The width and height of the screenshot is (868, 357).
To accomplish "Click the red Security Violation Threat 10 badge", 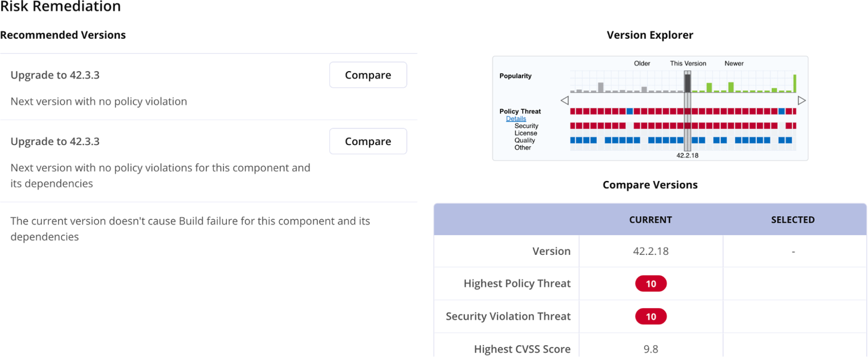I will tap(651, 316).
